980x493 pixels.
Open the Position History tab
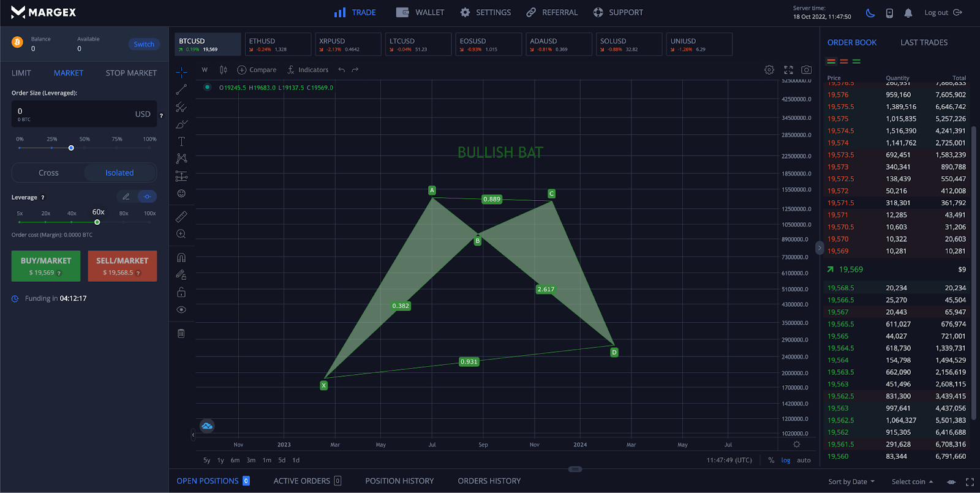click(x=399, y=481)
